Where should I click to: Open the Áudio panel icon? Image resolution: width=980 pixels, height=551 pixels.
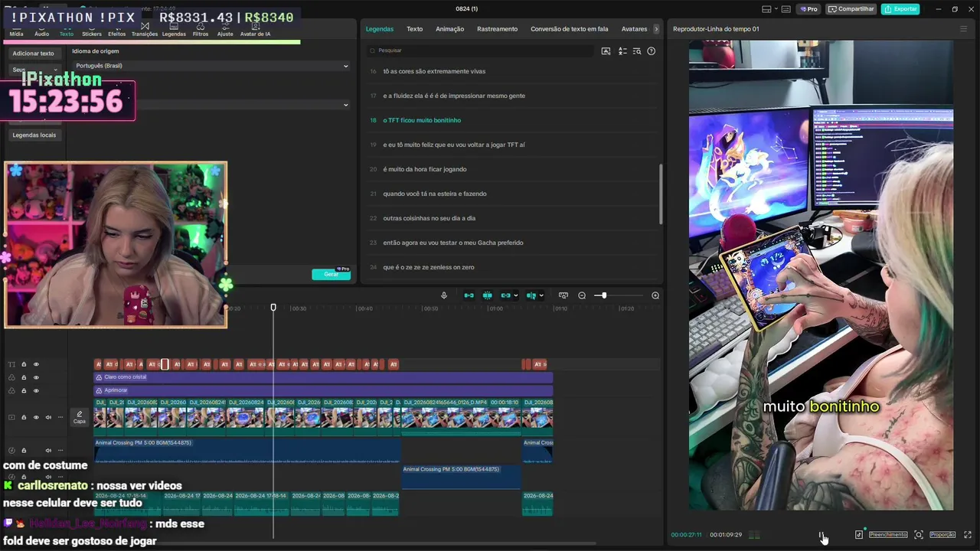[x=41, y=31]
